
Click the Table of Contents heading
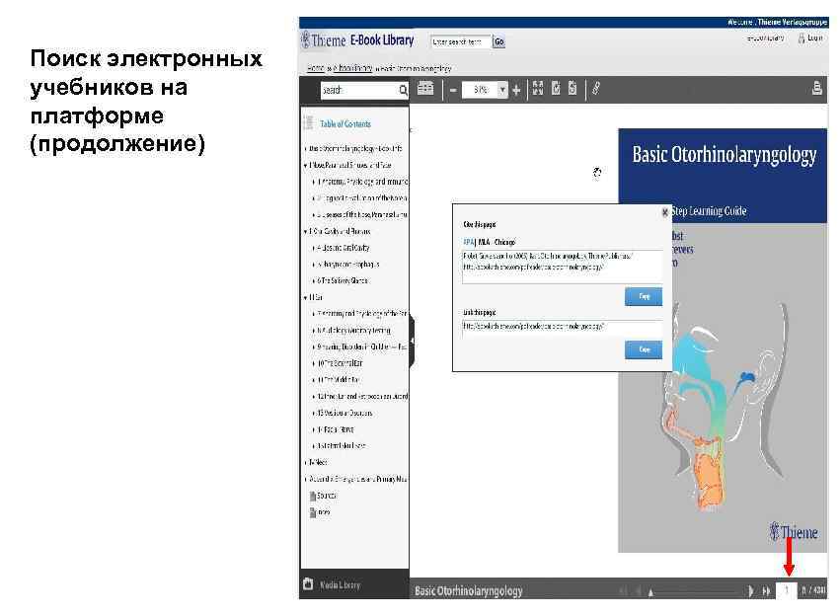[345, 123]
